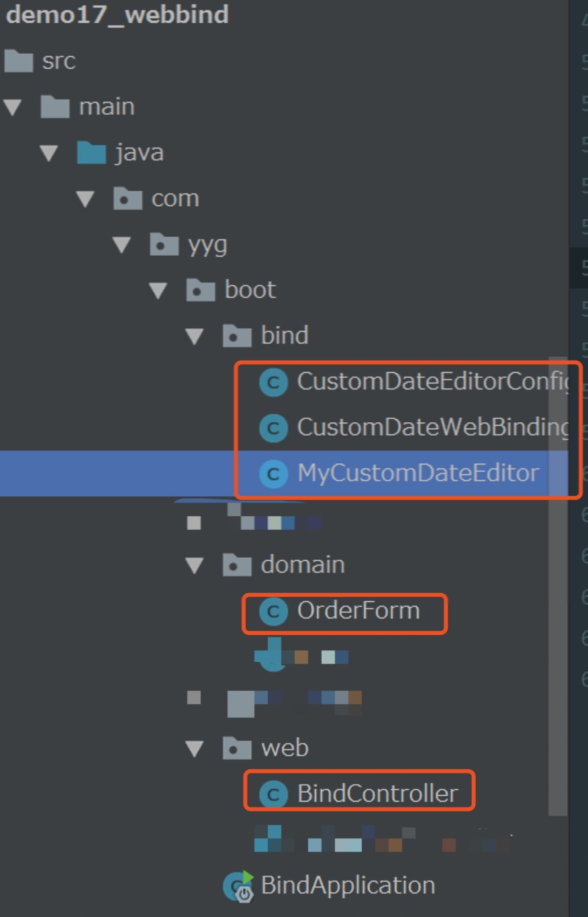The image size is (588, 917).
Task: Collapse the main folder node
Action: click(12, 106)
